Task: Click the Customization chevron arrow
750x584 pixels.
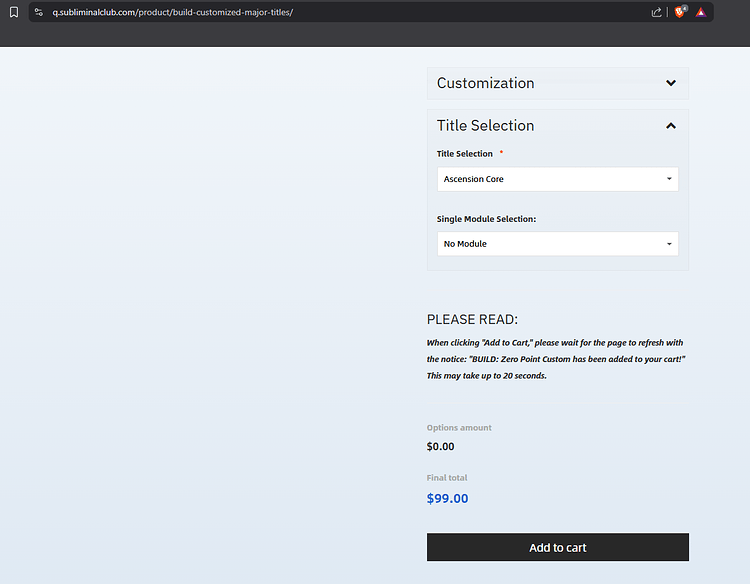Action: pyautogui.click(x=671, y=83)
